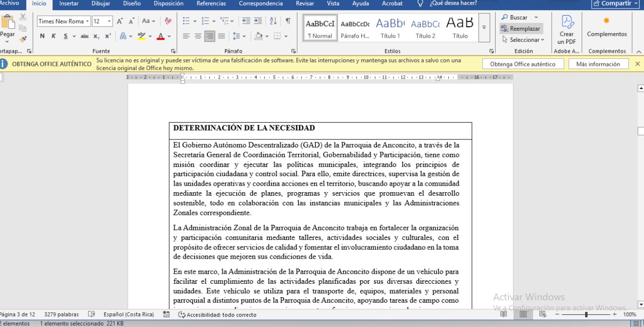Switch to the Disposición tab

[169, 4]
